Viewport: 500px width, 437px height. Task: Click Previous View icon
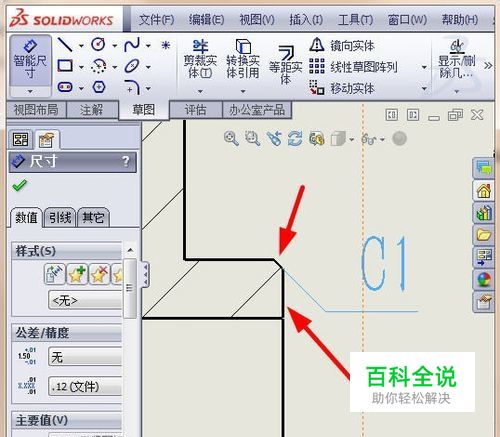274,138
